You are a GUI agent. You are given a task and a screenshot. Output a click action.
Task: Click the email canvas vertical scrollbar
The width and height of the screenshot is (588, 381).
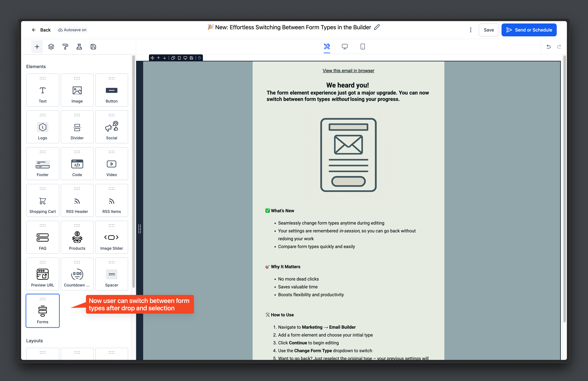(564, 189)
